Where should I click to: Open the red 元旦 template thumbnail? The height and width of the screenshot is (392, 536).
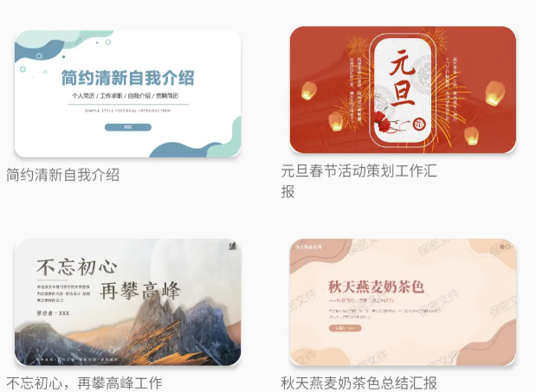(x=403, y=90)
